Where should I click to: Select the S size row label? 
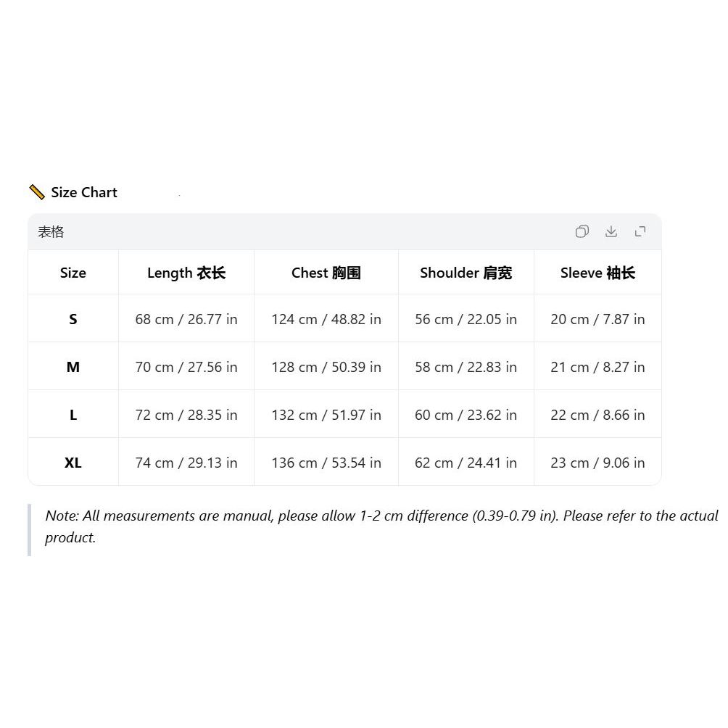[73, 319]
